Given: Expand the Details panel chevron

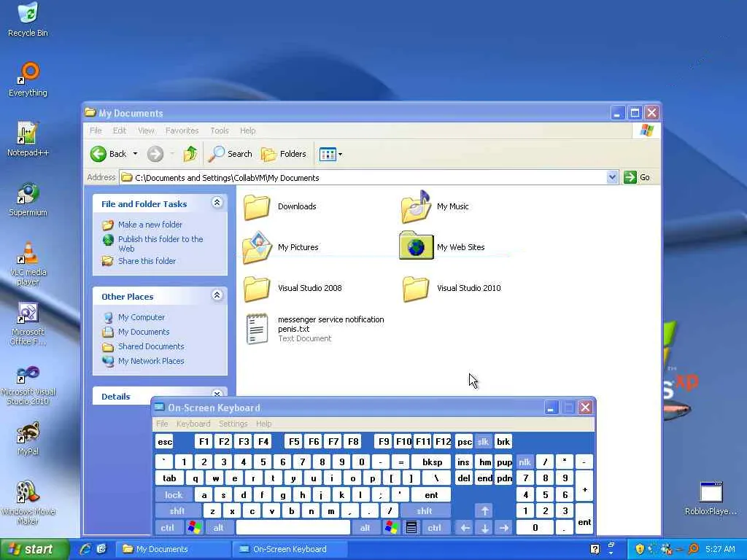Looking at the screenshot, I should point(217,394).
